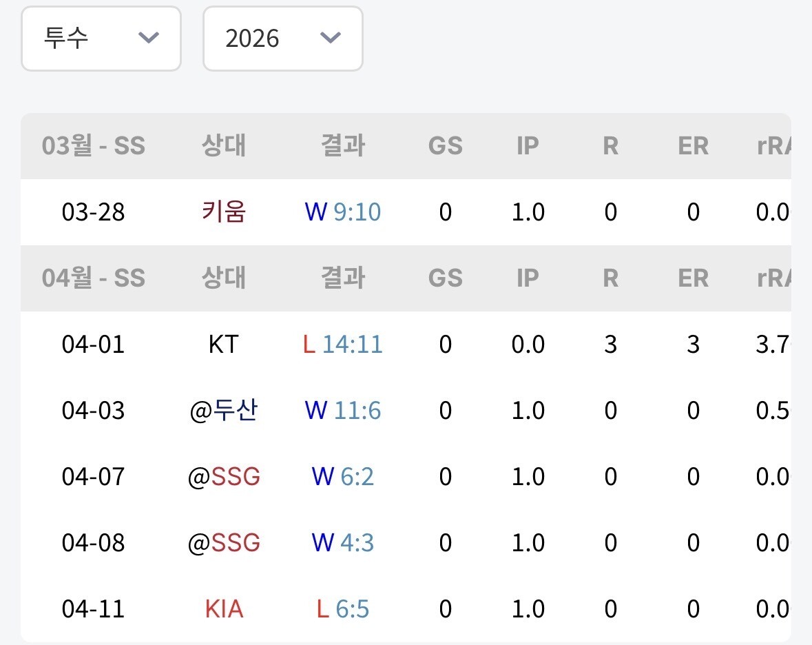Select the KT opponent team
The height and width of the screenshot is (645, 812).
[224, 344]
